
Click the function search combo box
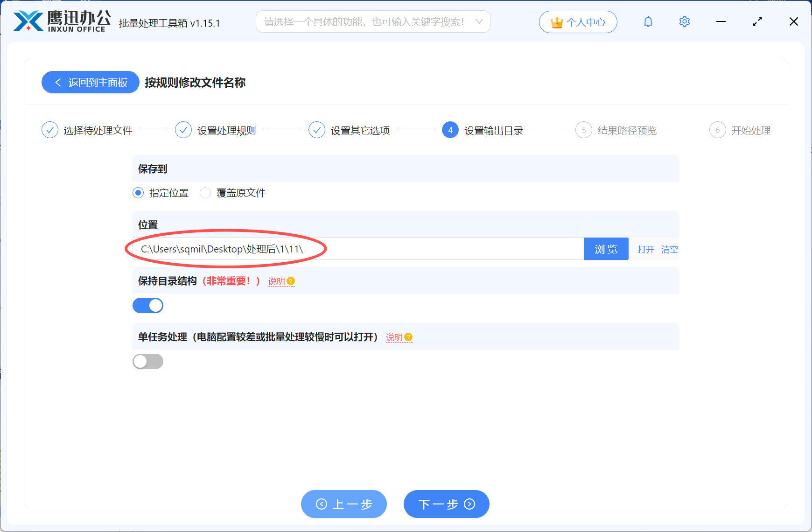click(373, 21)
